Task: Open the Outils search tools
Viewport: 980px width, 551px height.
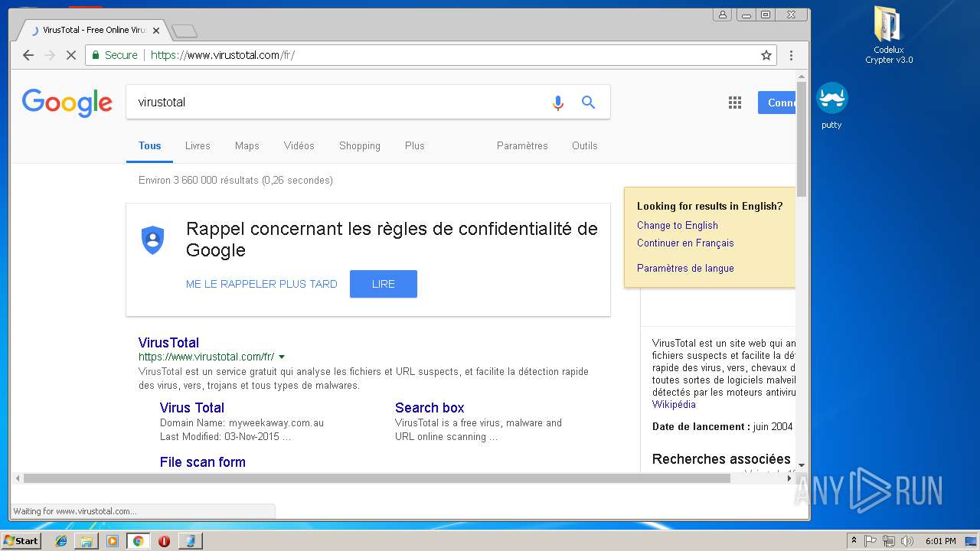Action: [585, 145]
